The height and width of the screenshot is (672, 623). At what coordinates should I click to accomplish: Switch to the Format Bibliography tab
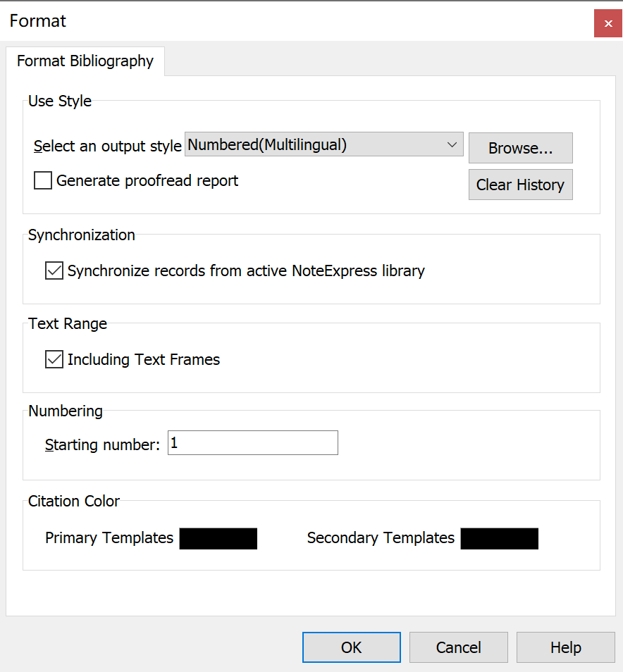[85, 61]
